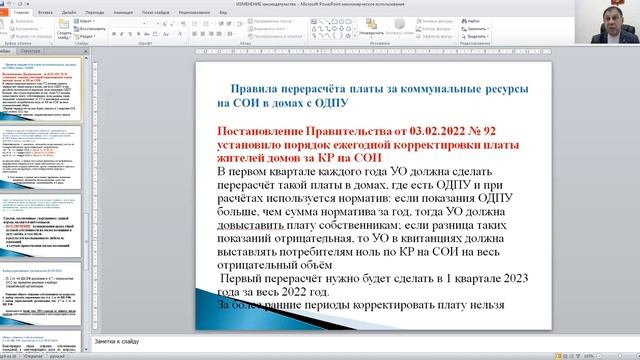Toggle the bulleted list
The image size is (640, 360).
pyautogui.click(x=196, y=24)
